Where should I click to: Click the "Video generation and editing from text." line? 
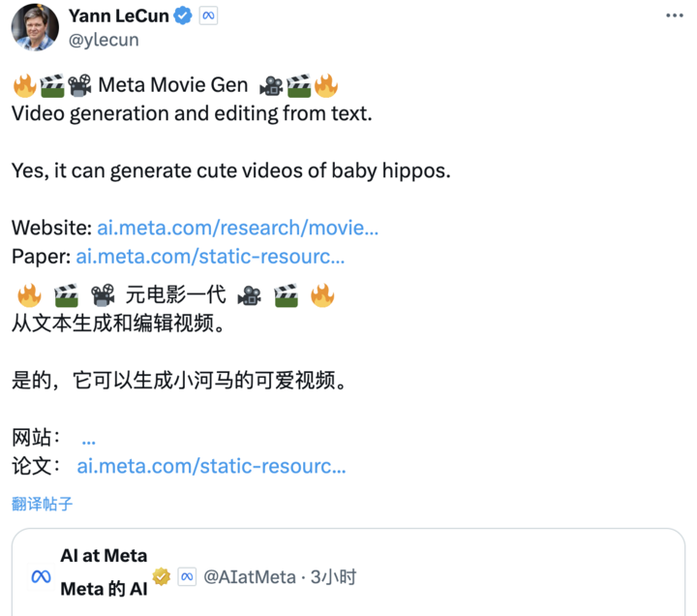[192, 113]
